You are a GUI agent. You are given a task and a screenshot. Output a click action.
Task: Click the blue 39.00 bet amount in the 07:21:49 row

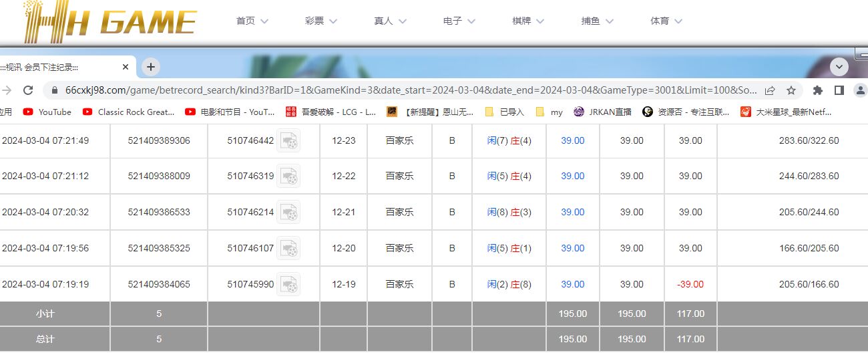coord(572,140)
